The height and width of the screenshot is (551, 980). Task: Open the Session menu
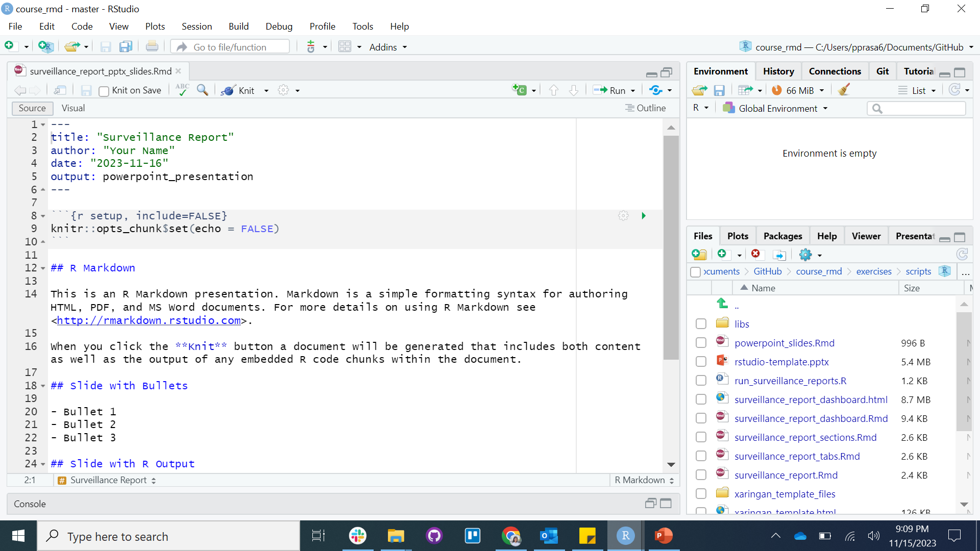tap(197, 26)
